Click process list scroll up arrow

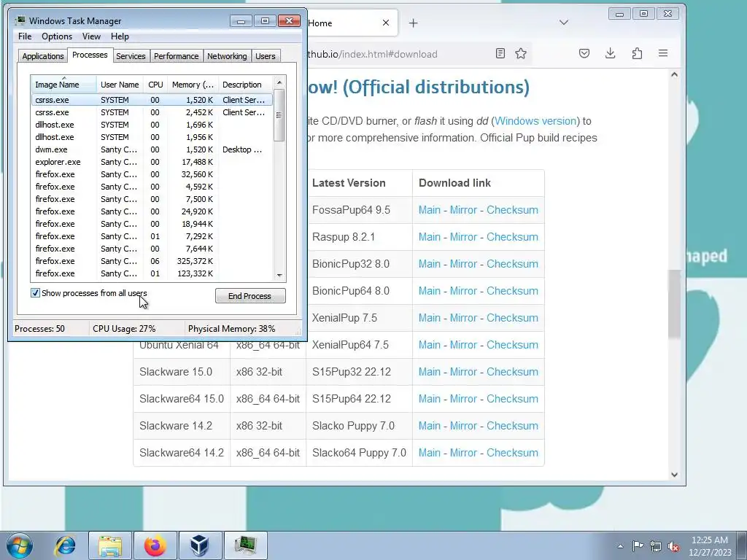[279, 82]
